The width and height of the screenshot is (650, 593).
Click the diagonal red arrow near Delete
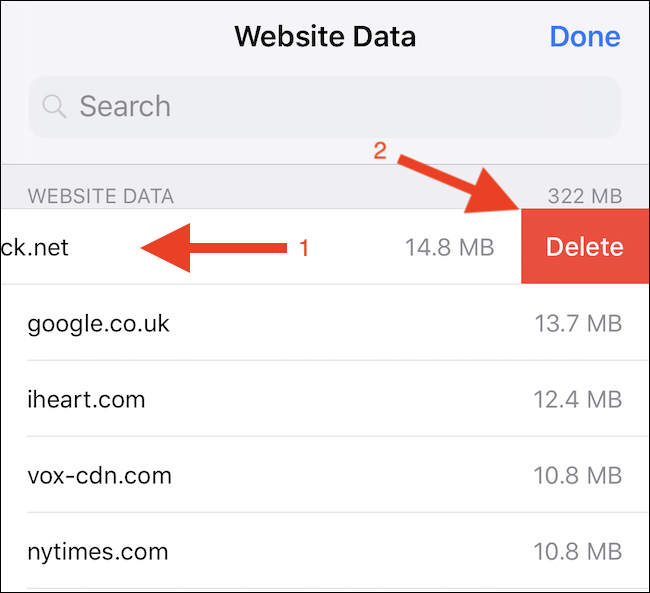coord(462,183)
